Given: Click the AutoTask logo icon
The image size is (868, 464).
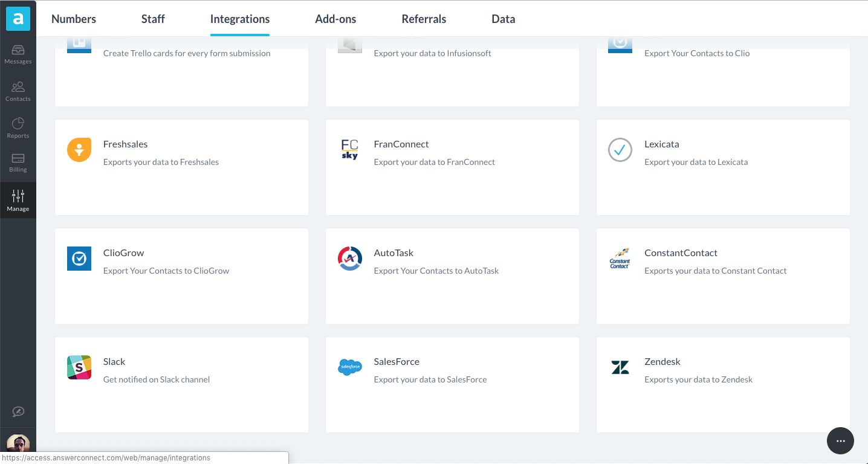Looking at the screenshot, I should point(350,259).
